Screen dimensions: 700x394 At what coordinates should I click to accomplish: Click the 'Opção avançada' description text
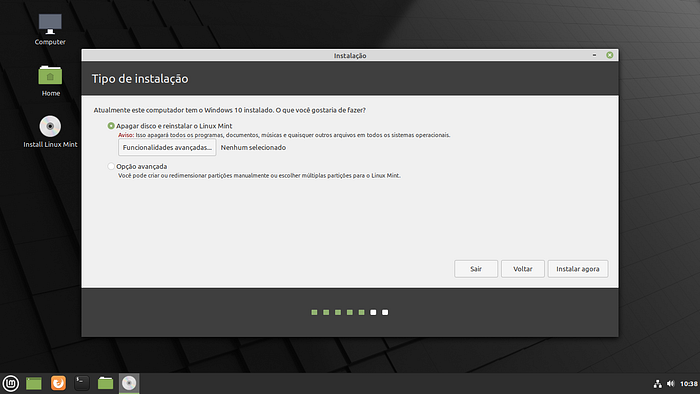pyautogui.click(x=259, y=175)
